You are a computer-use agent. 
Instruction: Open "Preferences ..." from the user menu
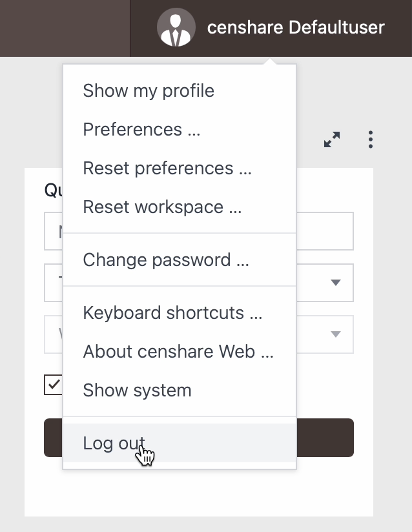point(141,129)
